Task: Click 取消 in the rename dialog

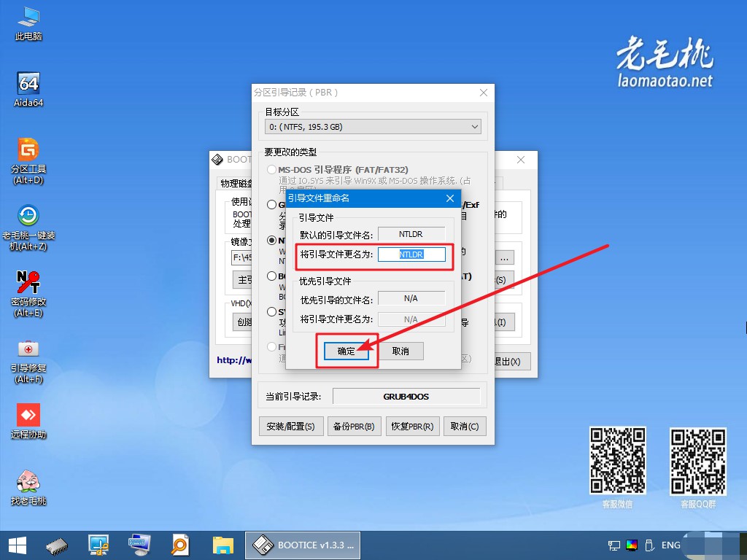Action: (x=400, y=351)
